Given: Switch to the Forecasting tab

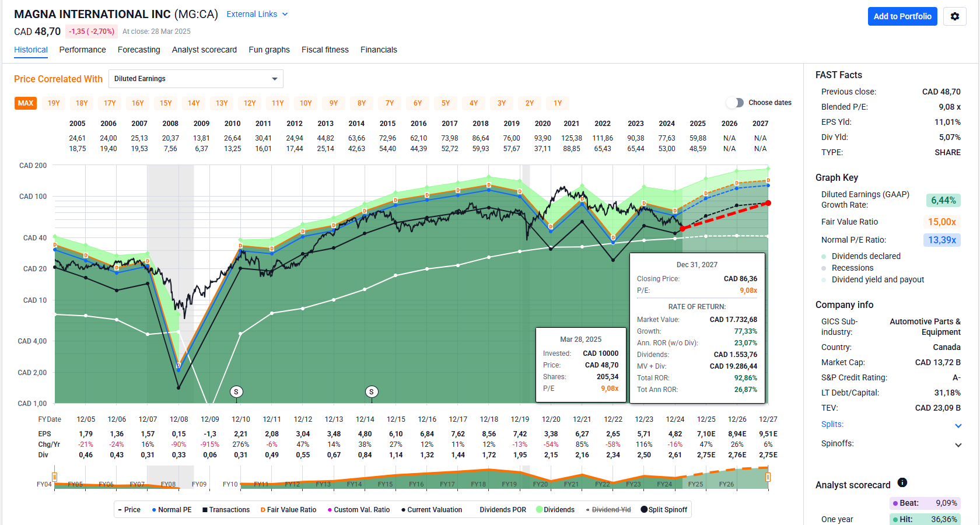Looking at the screenshot, I should (x=139, y=50).
